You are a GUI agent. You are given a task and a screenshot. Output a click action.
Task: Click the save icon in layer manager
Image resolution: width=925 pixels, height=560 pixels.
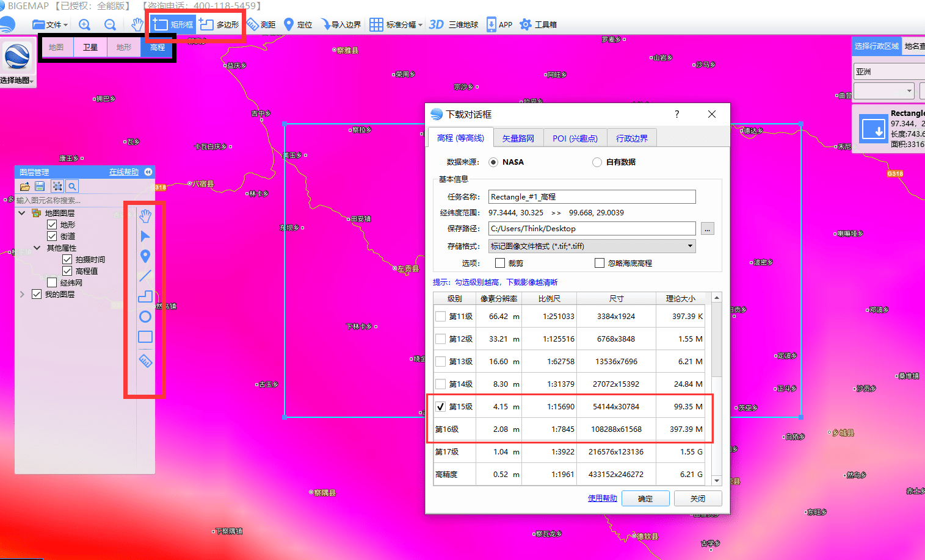40,187
